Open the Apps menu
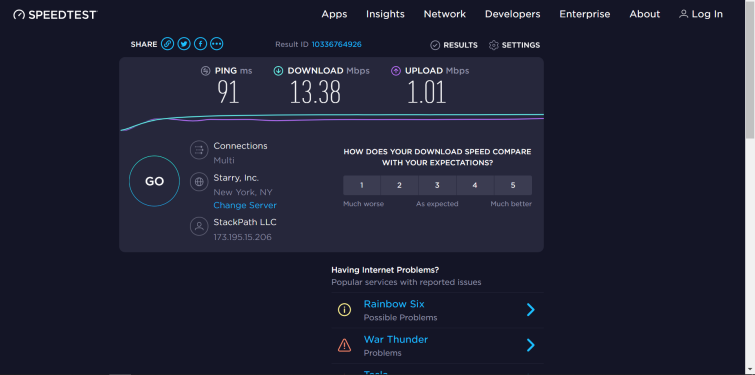The width and height of the screenshot is (755, 375). [334, 14]
